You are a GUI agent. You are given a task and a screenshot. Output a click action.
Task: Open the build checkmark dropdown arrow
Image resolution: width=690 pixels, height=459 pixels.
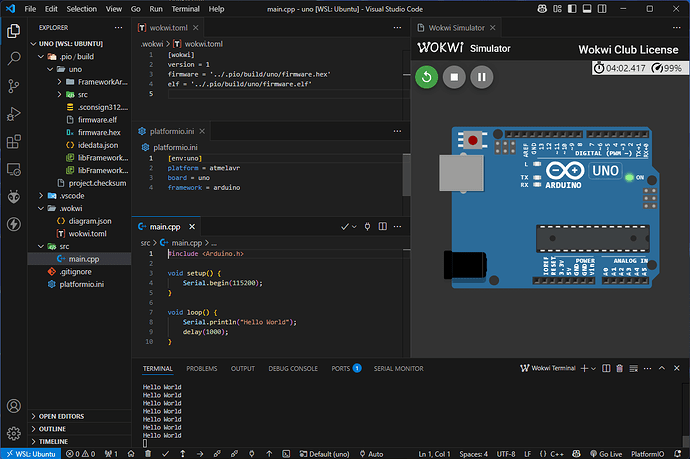[354, 227]
